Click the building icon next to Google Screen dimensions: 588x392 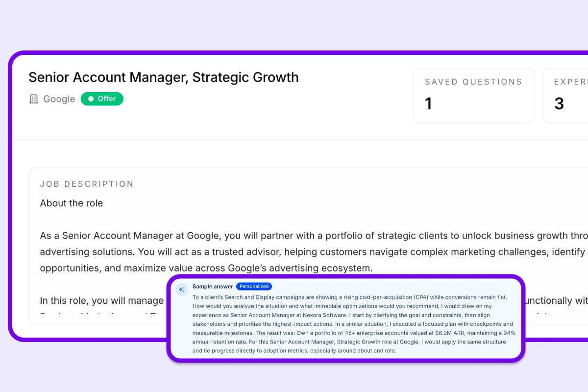click(33, 98)
